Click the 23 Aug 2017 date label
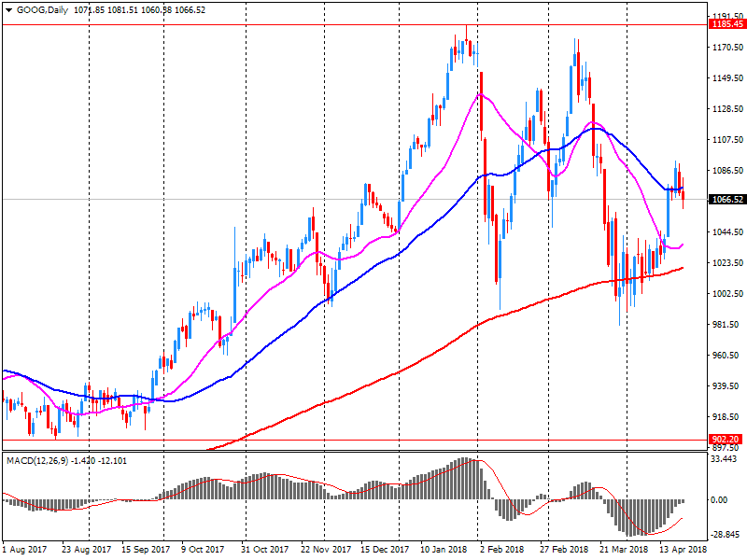 (x=86, y=549)
